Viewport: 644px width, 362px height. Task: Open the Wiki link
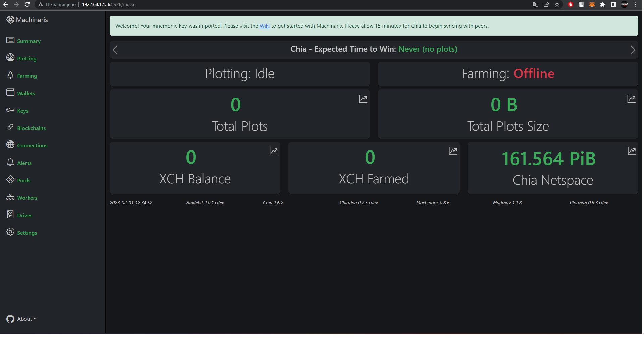click(264, 26)
